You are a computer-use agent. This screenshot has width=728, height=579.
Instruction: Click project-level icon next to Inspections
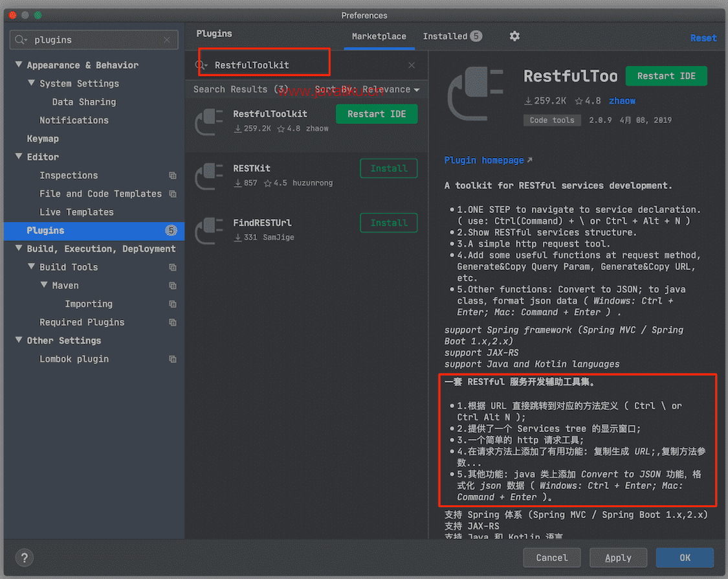173,176
